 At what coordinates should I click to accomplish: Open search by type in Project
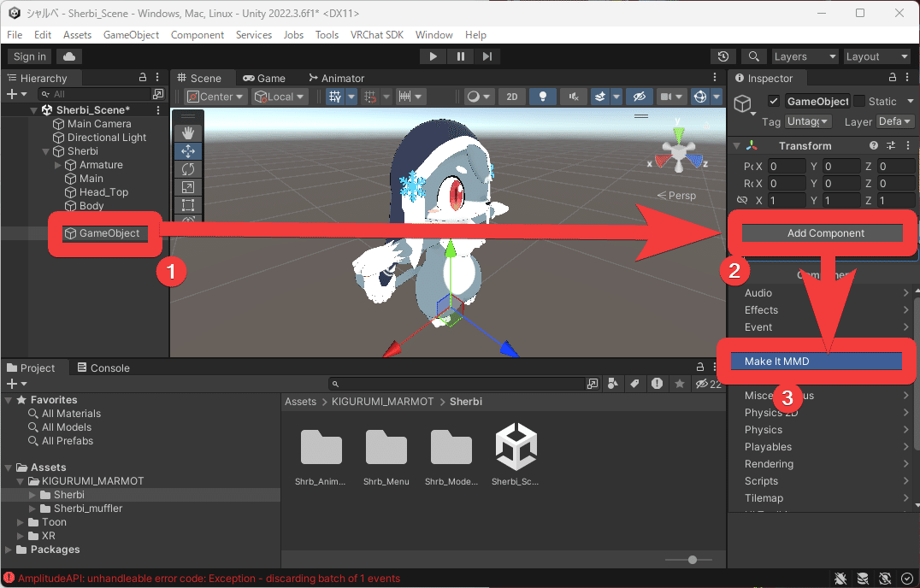point(612,384)
